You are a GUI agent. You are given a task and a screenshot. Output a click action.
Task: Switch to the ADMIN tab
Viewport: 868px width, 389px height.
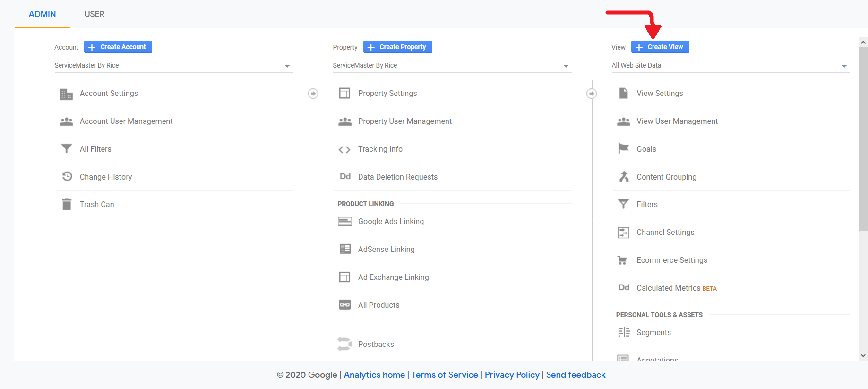(x=42, y=14)
